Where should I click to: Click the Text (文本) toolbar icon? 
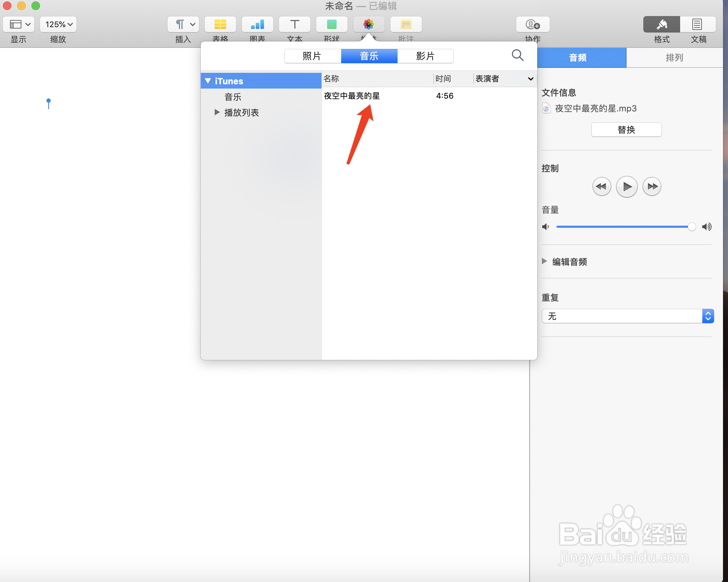[x=295, y=24]
